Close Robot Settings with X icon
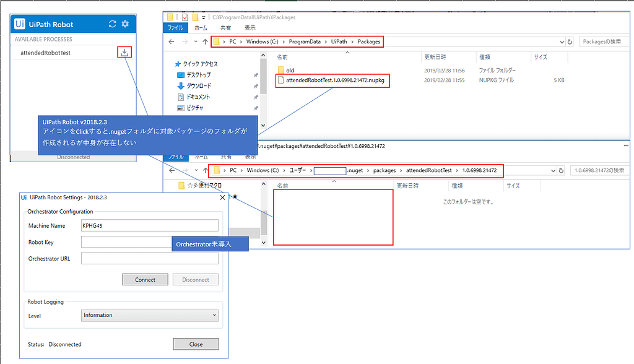 (222, 197)
